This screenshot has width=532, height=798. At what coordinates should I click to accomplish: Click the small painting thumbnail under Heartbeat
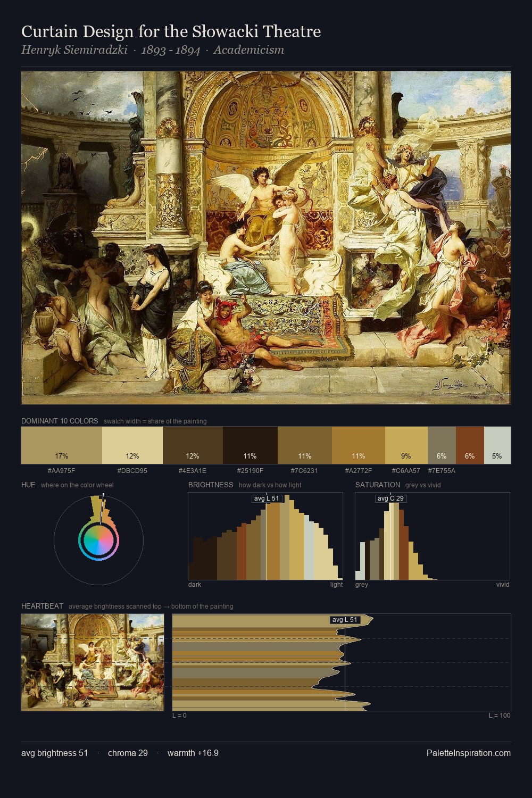pos(93,662)
